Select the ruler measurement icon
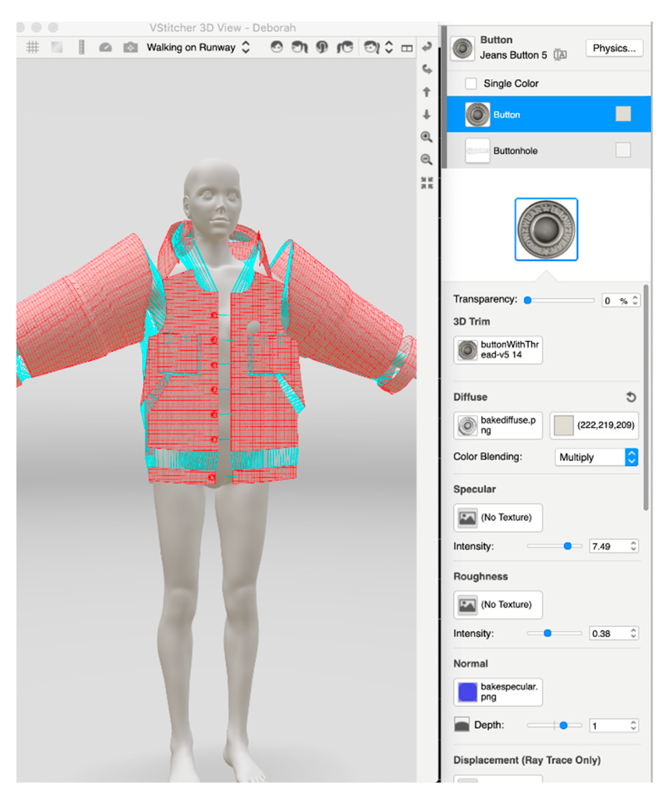 pos(81,47)
